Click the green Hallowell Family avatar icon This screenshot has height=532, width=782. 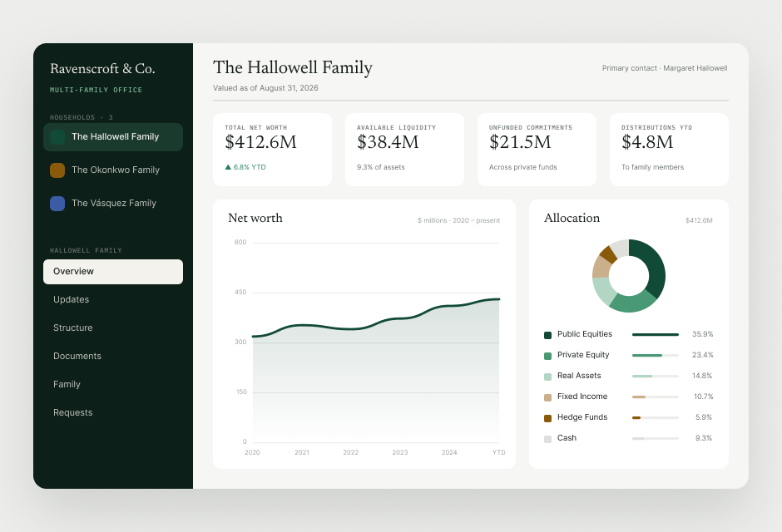tap(57, 137)
